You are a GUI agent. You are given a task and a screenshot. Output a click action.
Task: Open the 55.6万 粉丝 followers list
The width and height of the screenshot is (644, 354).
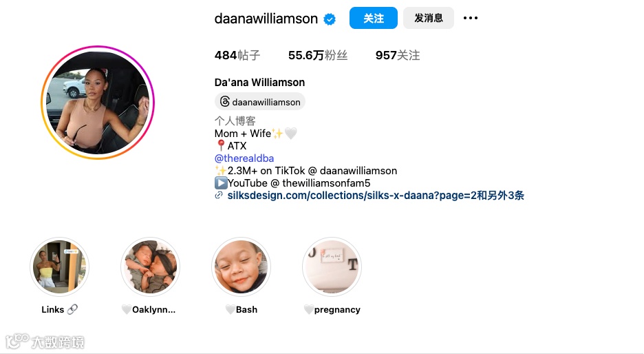coord(318,55)
